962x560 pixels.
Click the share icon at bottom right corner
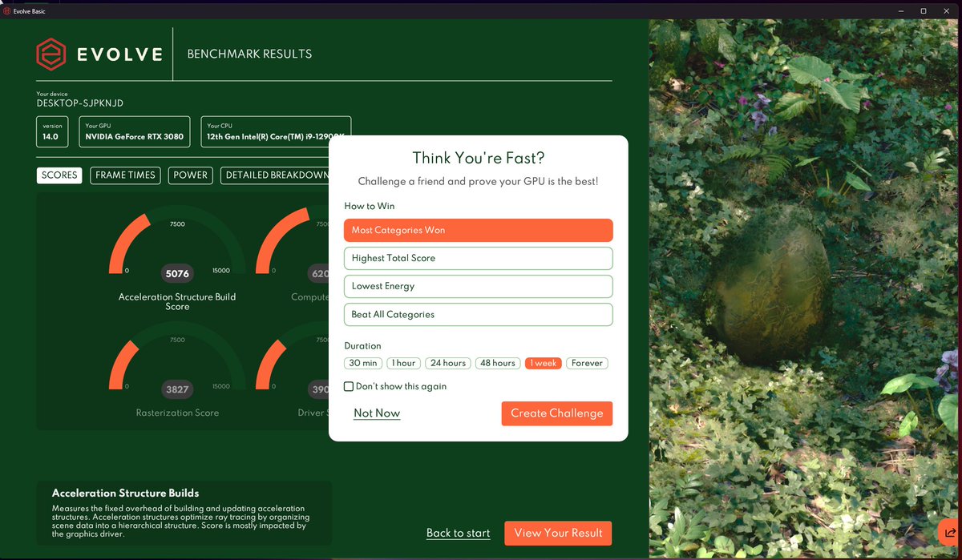coord(949,532)
